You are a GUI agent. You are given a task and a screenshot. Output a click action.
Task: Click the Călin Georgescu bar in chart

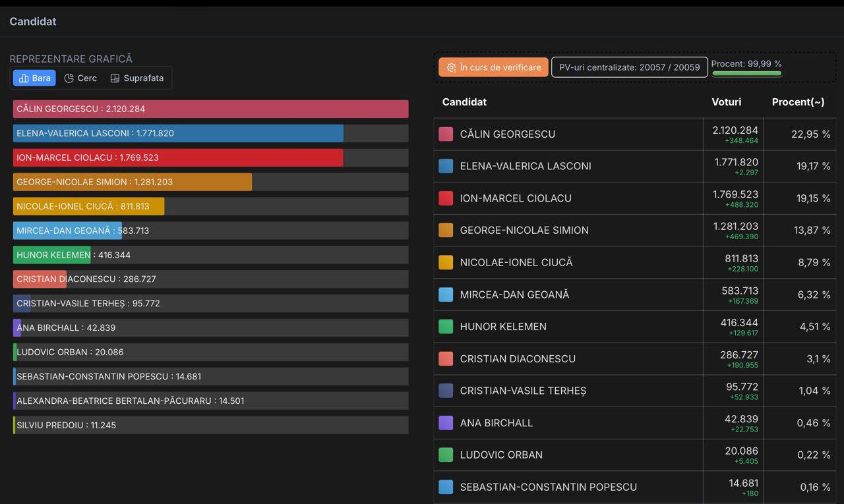pyautogui.click(x=210, y=109)
